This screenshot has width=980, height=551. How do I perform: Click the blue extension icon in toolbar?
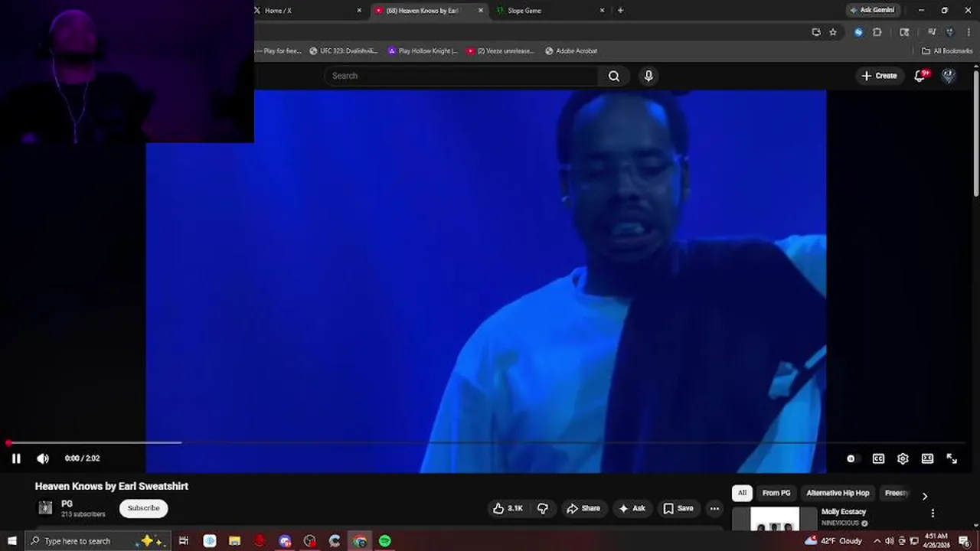[x=858, y=32]
